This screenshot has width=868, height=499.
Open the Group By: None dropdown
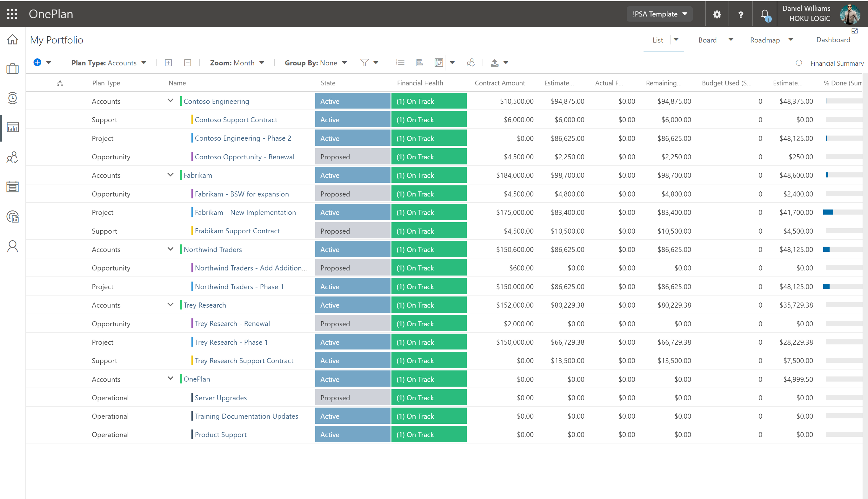[316, 63]
